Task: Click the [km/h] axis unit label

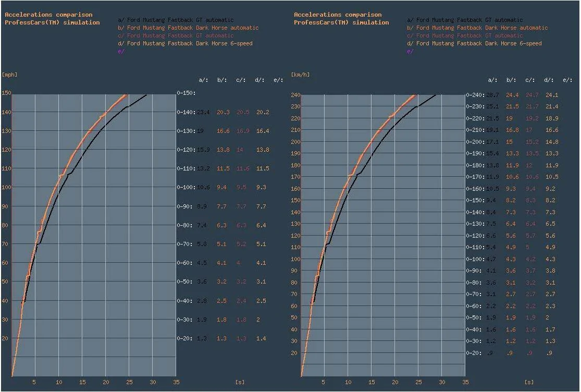Action: pyautogui.click(x=300, y=75)
